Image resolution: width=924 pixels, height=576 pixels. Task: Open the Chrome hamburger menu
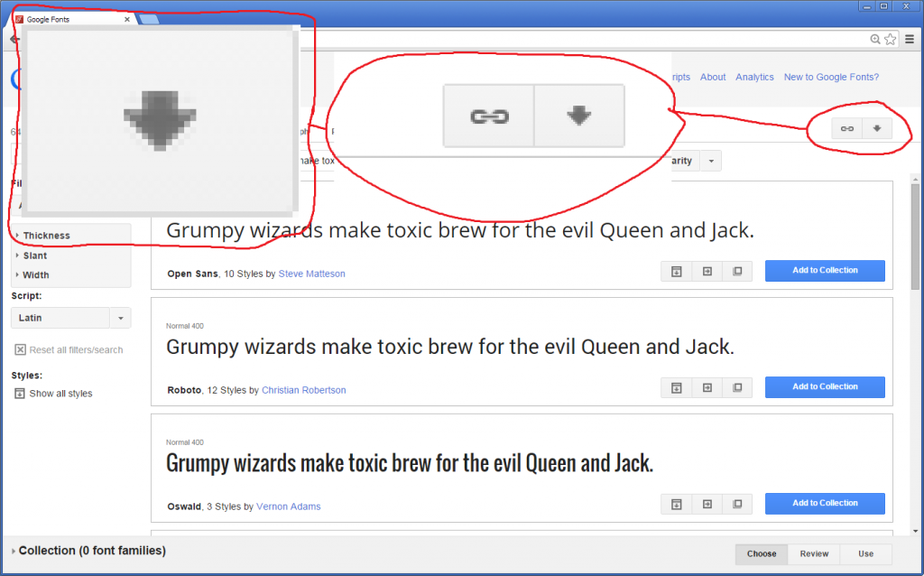(x=910, y=40)
